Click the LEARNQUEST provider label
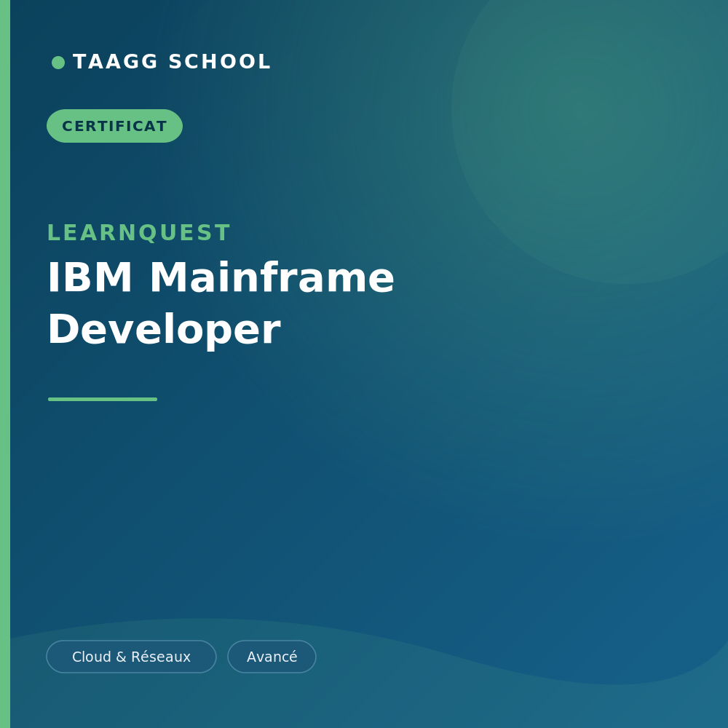728x728 pixels. pos(139,233)
